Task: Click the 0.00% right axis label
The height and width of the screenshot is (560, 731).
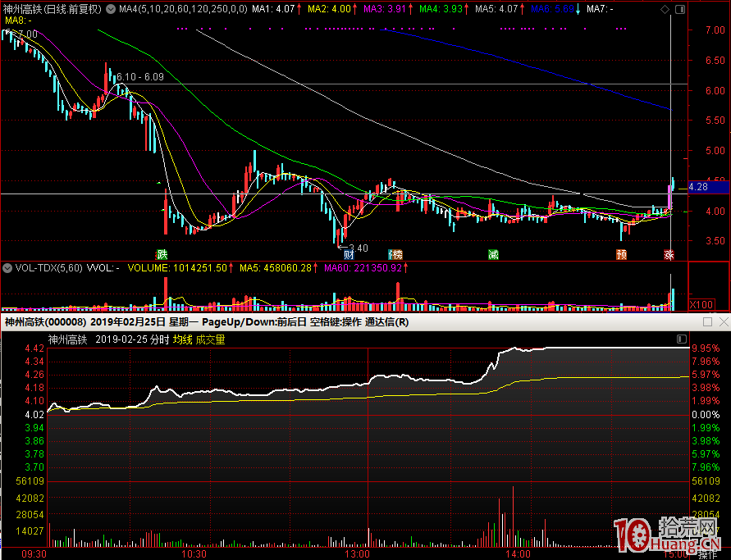Action: click(x=706, y=415)
